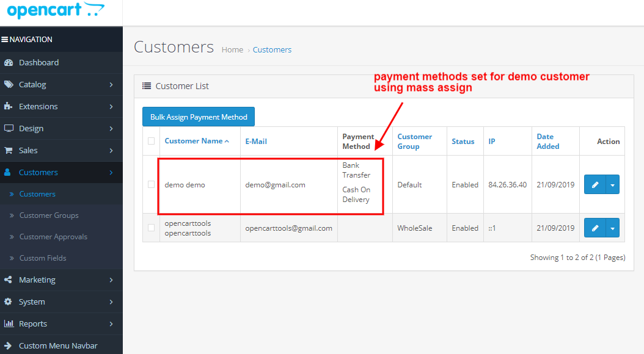Tick the select-all checkbox in table header
This screenshot has height=354, width=644.
point(151,141)
